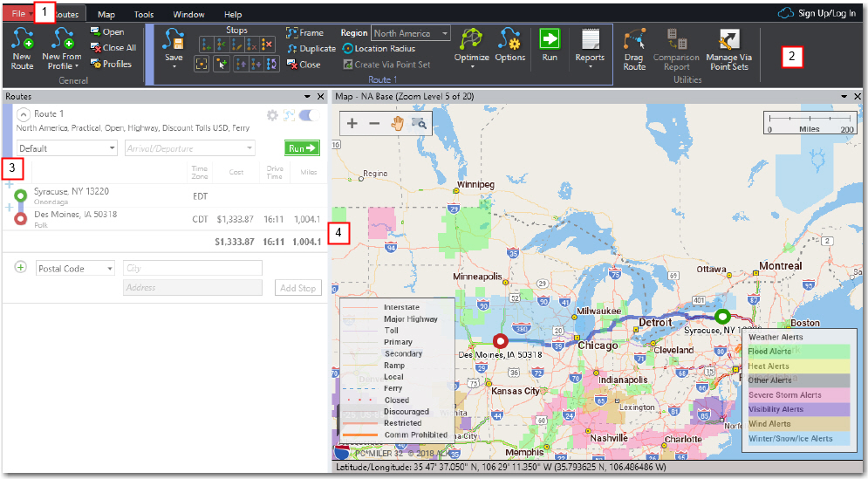
Task: Select the map pan hand tool
Action: tap(397, 123)
